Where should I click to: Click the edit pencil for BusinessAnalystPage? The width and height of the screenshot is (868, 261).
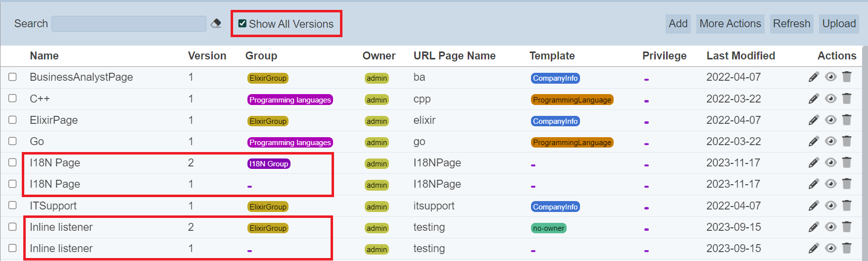814,77
